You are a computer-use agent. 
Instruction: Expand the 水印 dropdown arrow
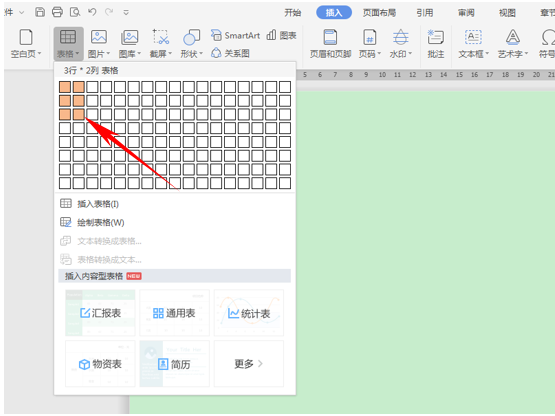click(x=410, y=54)
